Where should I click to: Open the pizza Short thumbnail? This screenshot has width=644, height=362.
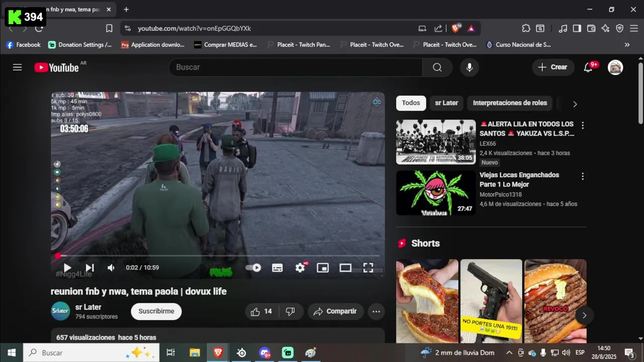tap(427, 301)
